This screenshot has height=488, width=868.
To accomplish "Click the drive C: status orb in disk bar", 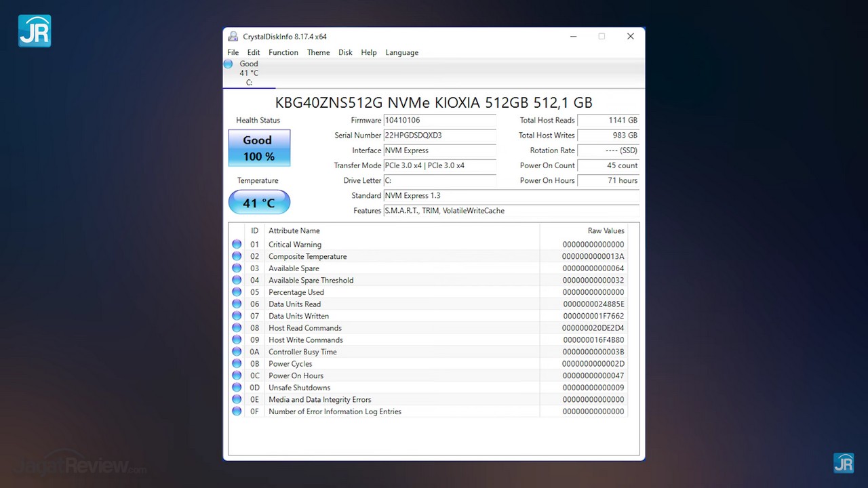I will tap(229, 64).
